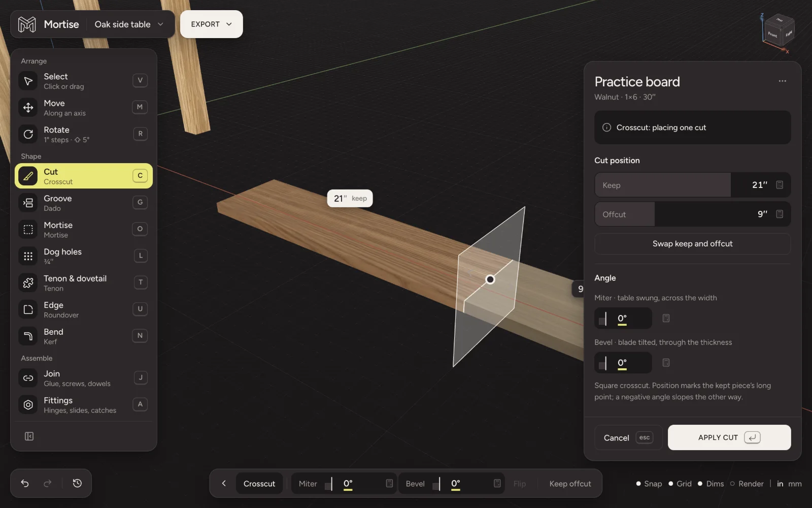The width and height of the screenshot is (812, 508).
Task: Toggle Dims visibility
Action: coord(711,484)
